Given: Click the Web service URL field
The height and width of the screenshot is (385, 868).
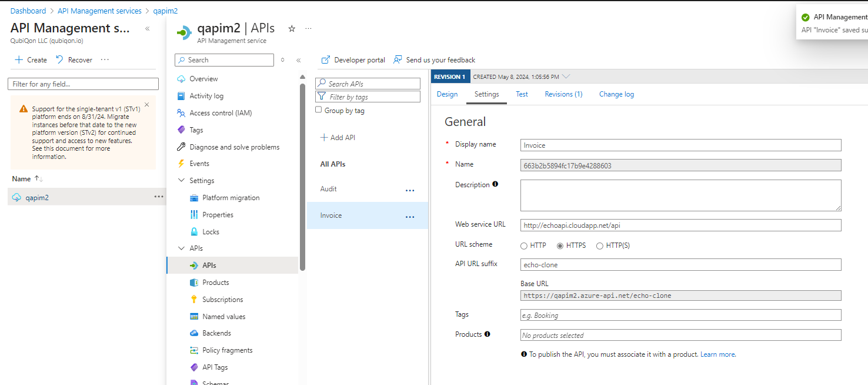Looking at the screenshot, I should pyautogui.click(x=681, y=225).
